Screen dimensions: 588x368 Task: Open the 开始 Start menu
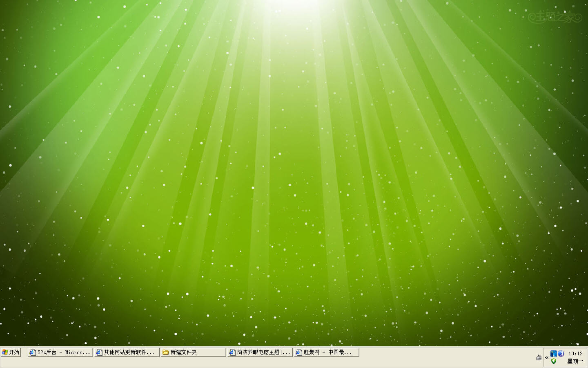[11, 352]
